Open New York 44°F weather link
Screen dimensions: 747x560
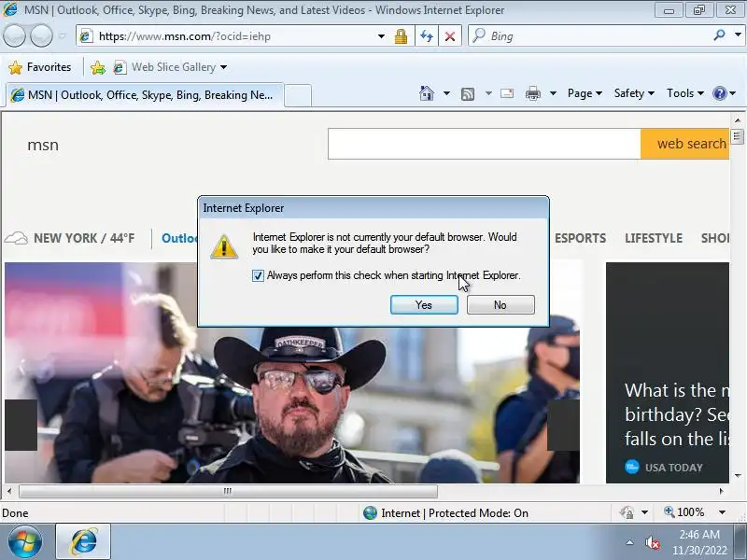pos(84,238)
